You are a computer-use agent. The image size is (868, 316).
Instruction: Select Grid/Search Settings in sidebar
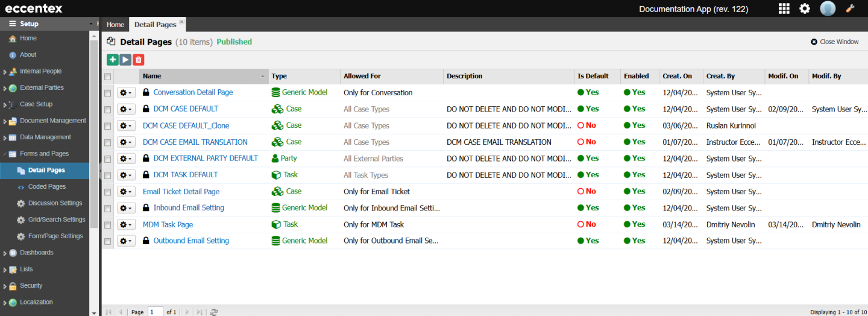click(x=57, y=220)
